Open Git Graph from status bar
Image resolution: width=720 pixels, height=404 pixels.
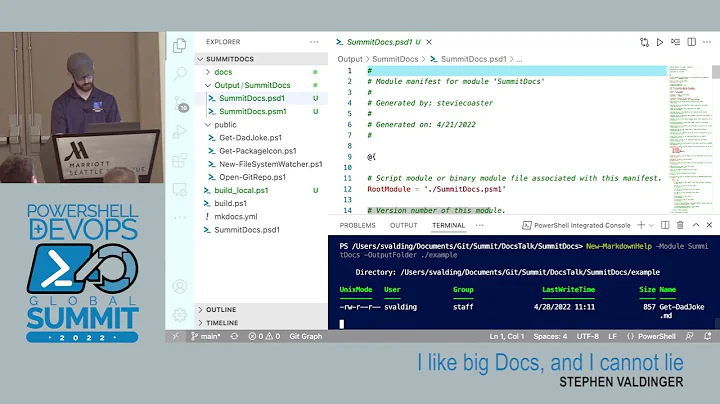coord(306,337)
